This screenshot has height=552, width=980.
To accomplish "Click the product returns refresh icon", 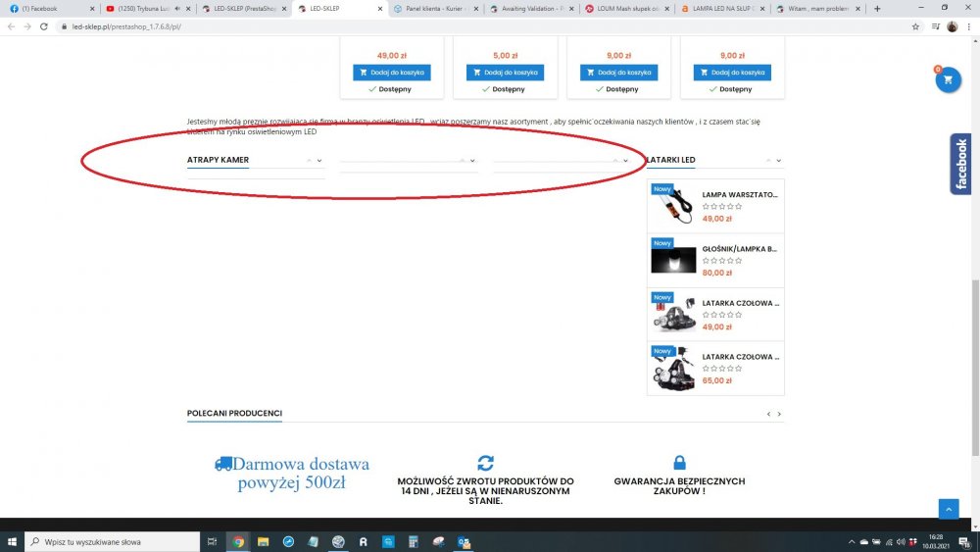I will pos(486,463).
